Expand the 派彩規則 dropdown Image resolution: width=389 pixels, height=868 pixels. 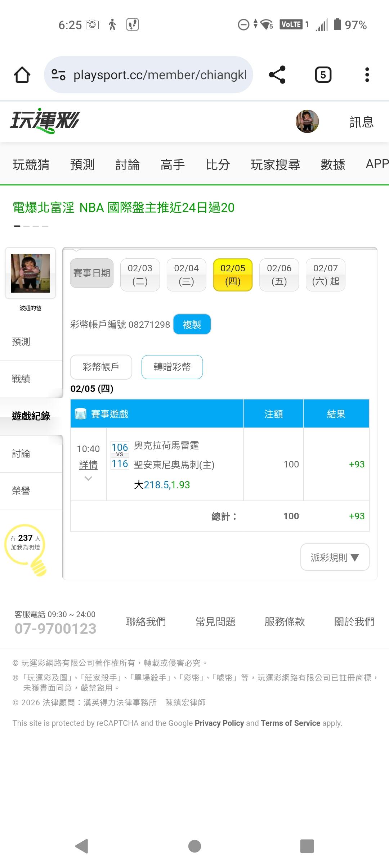click(335, 557)
